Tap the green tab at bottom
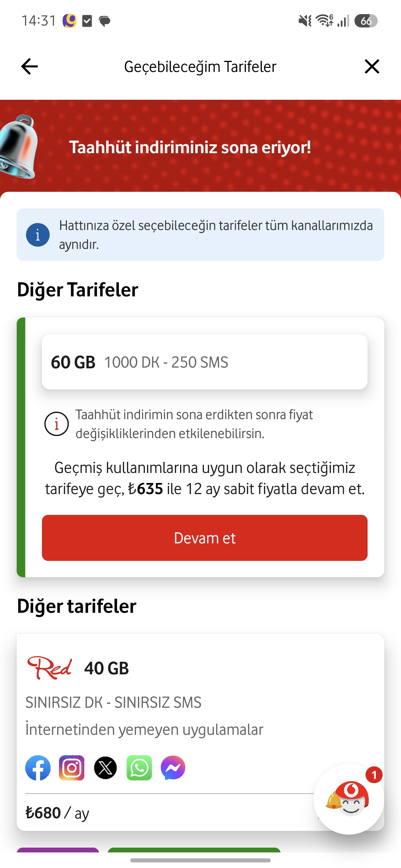 (x=194, y=850)
